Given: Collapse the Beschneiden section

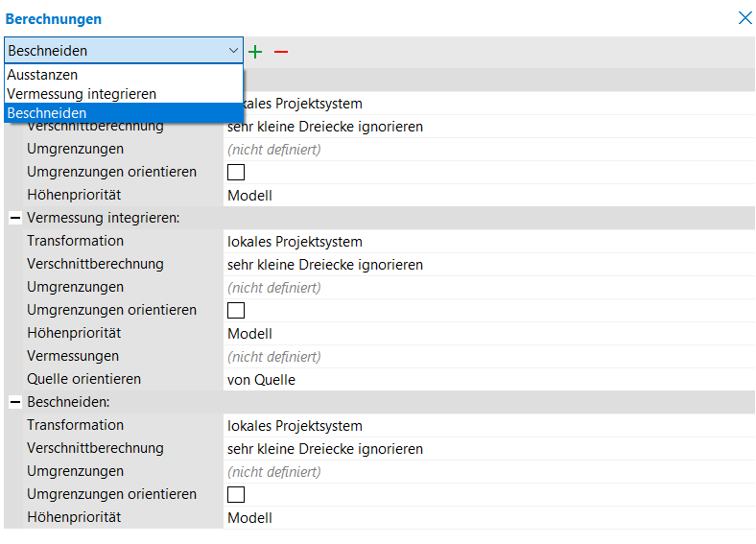Looking at the screenshot, I should 14,403.
